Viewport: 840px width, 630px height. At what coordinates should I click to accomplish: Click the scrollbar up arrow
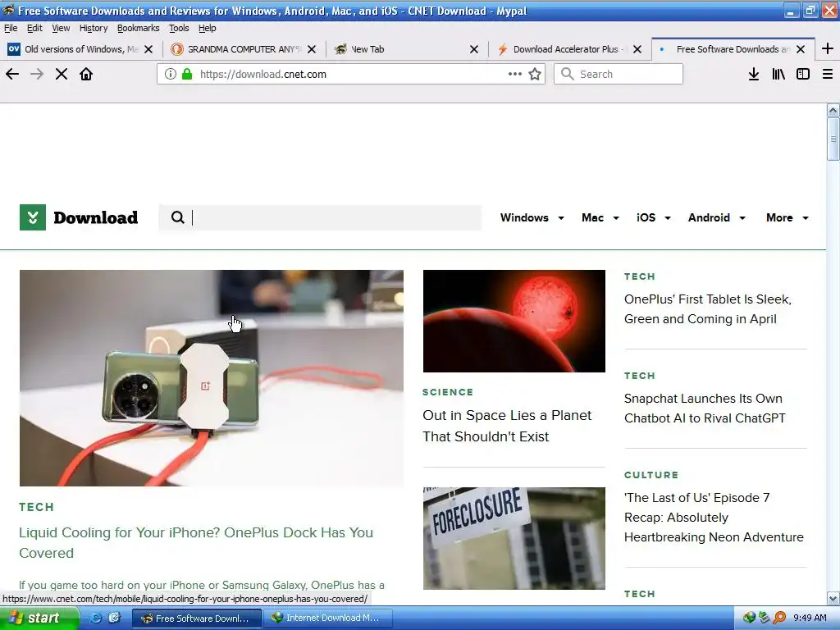pyautogui.click(x=833, y=111)
